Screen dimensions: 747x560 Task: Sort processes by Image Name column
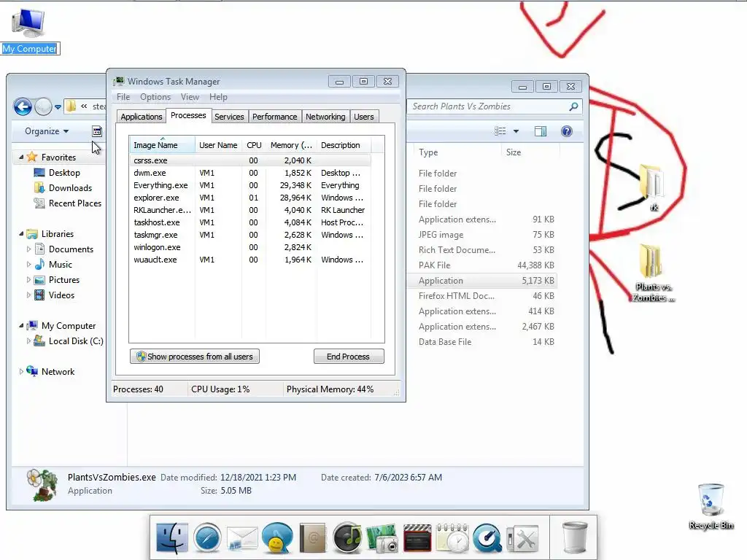(x=161, y=145)
